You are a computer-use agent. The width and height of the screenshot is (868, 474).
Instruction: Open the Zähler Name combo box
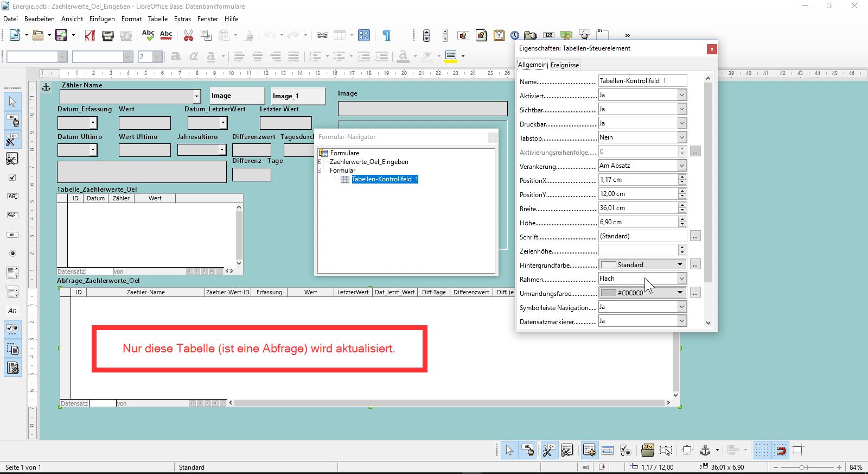196,96
